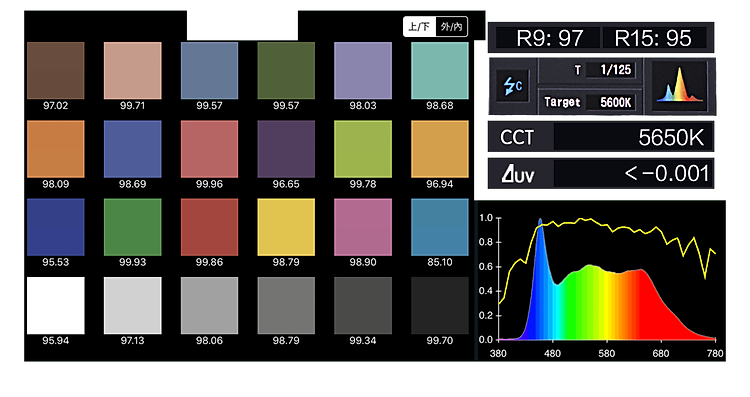Select the deep blue swatch 95.53

(x=55, y=227)
